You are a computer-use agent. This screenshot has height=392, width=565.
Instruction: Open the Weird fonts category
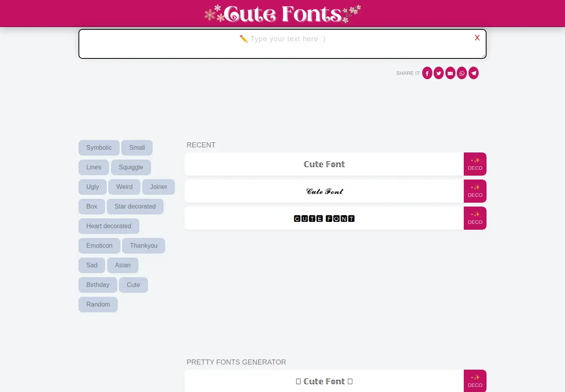tap(124, 187)
